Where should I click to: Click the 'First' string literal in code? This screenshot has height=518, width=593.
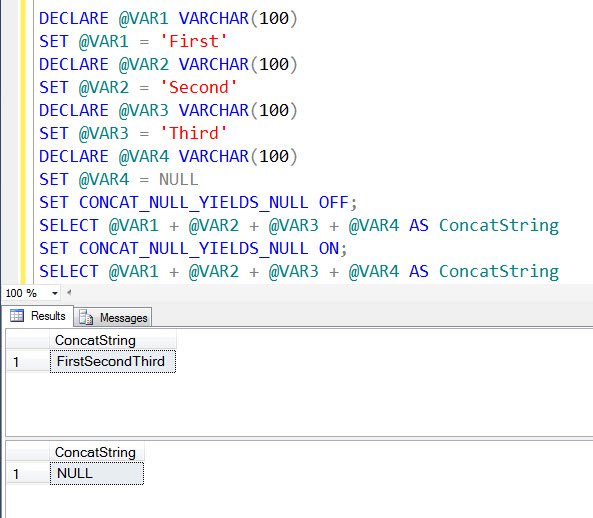193,41
